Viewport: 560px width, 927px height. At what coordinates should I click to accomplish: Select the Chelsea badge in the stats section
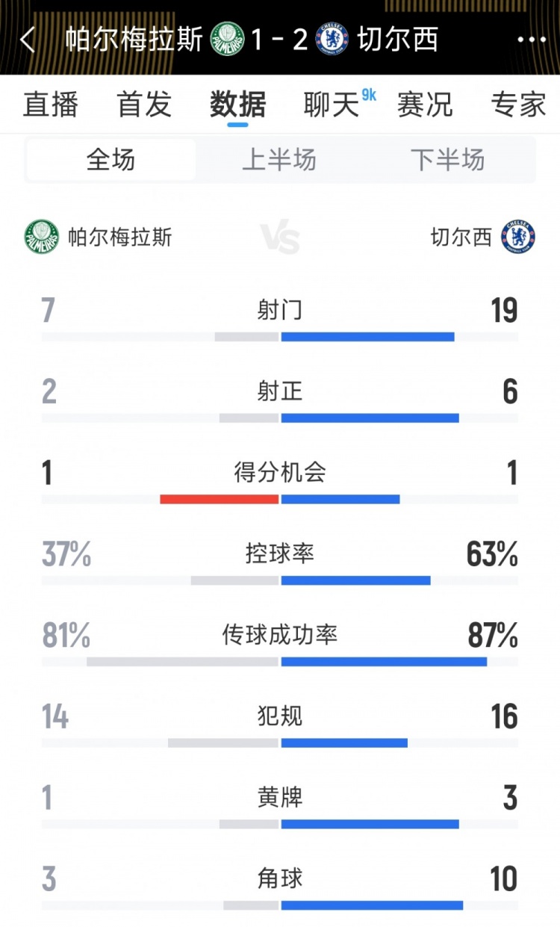(x=518, y=236)
